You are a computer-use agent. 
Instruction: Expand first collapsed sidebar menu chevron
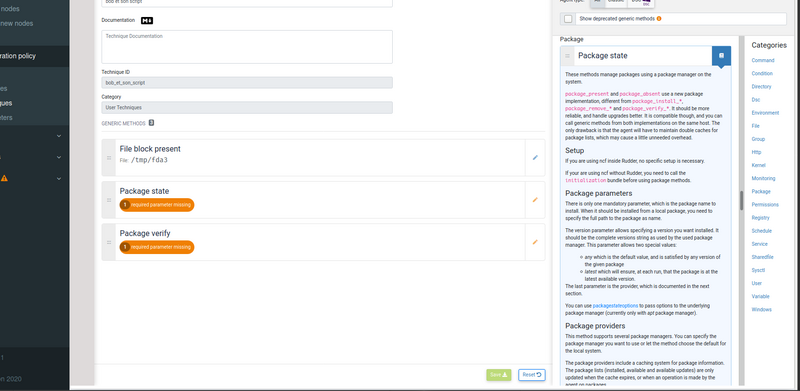tap(59, 136)
